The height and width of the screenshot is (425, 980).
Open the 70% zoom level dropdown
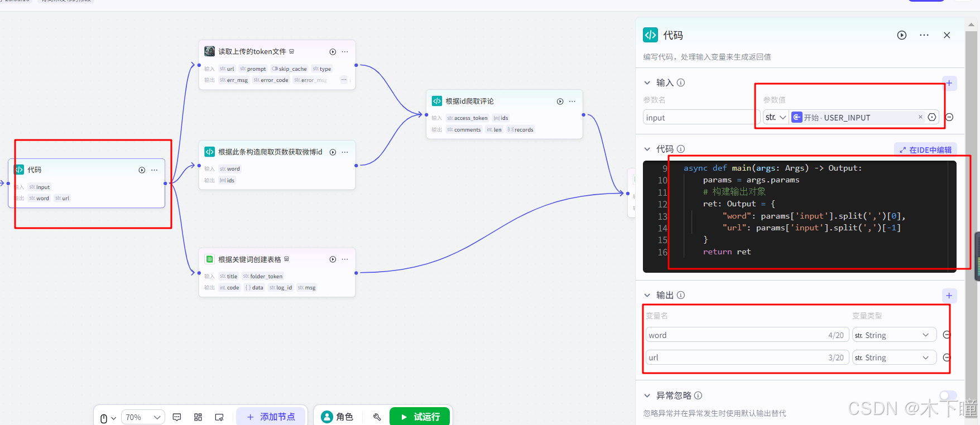[x=143, y=417]
